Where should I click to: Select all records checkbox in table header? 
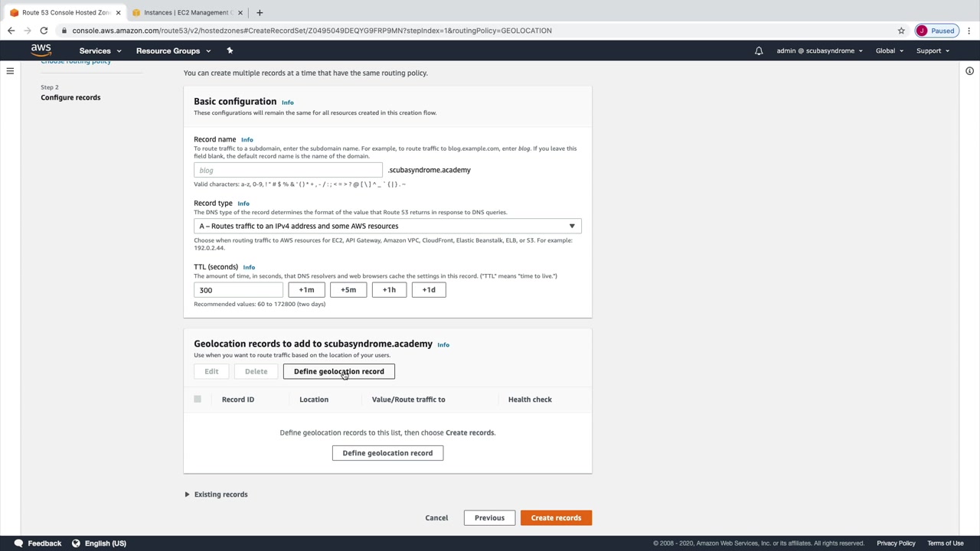[x=198, y=399]
